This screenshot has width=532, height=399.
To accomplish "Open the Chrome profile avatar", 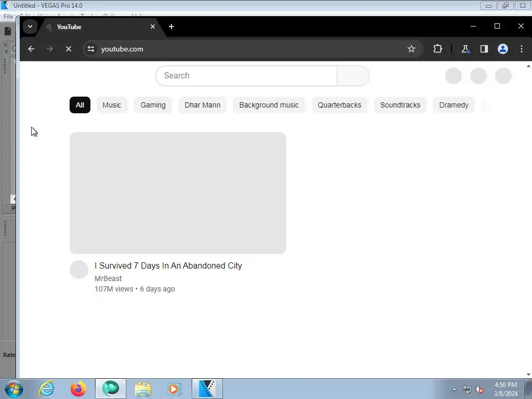I will tap(503, 49).
